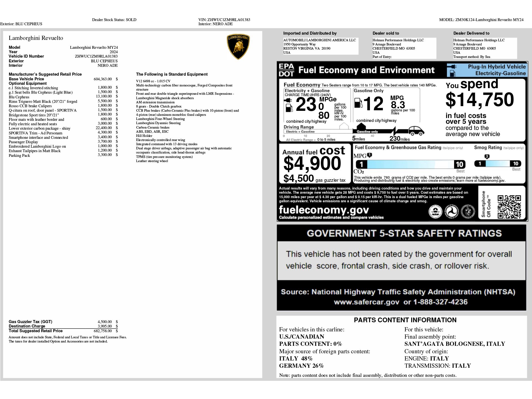Click the EPA round seal icon

435,212
